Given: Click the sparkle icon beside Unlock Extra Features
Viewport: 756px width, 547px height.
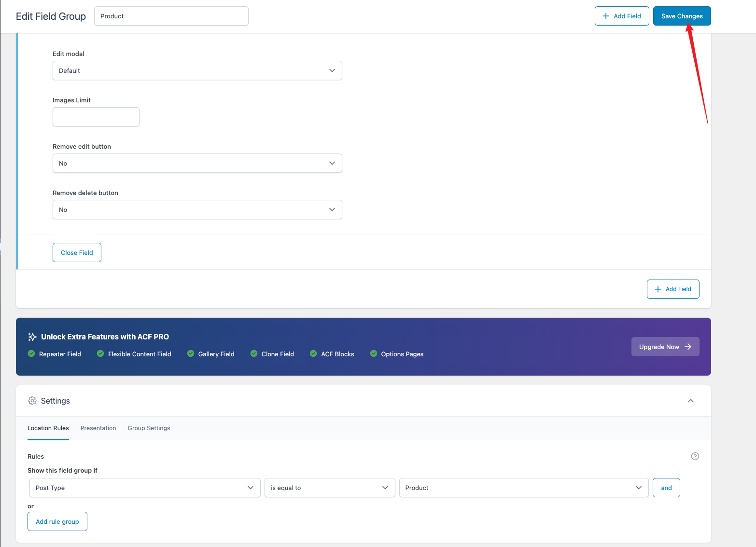Looking at the screenshot, I should pyautogui.click(x=32, y=337).
